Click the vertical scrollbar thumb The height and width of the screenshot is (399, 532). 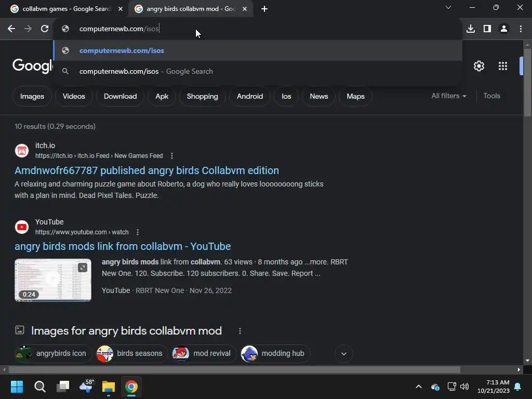(527, 83)
